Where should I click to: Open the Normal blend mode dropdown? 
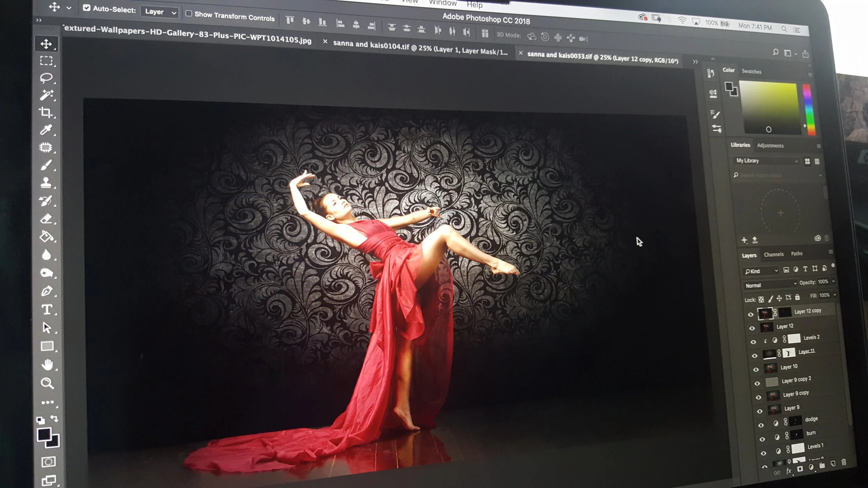[770, 285]
